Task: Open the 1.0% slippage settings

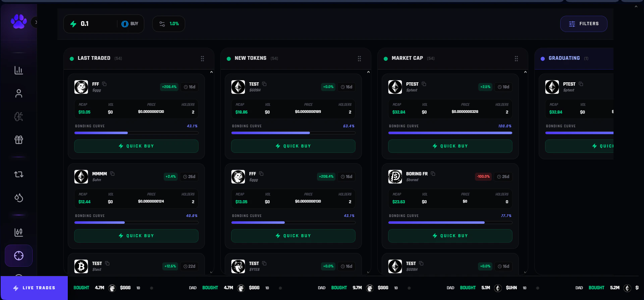Action: tap(169, 24)
